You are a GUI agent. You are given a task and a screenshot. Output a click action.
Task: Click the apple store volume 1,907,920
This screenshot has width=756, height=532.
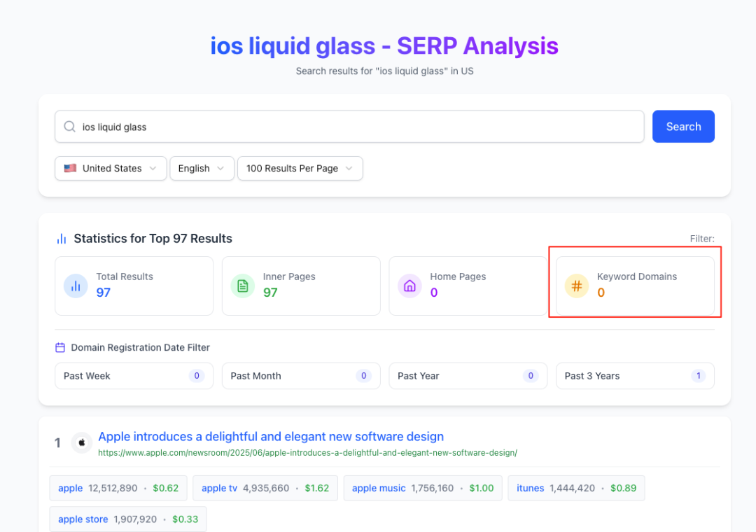click(x=136, y=519)
